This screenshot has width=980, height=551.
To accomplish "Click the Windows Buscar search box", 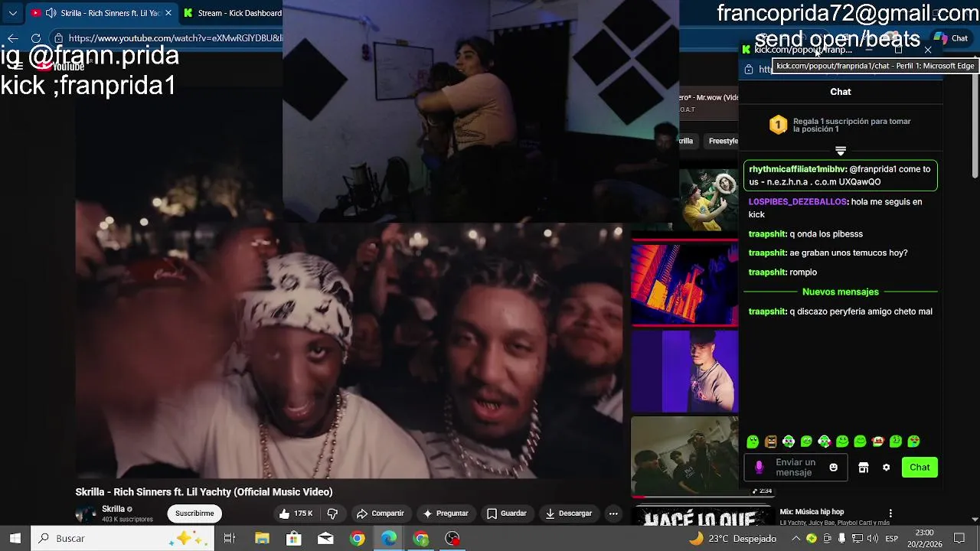I will (x=122, y=538).
